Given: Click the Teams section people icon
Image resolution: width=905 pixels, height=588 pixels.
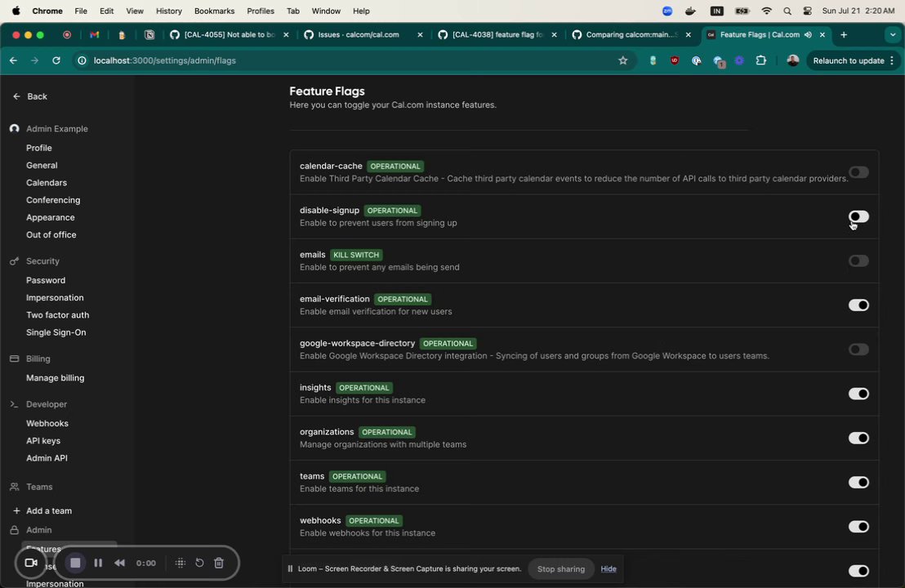Looking at the screenshot, I should click(x=15, y=487).
